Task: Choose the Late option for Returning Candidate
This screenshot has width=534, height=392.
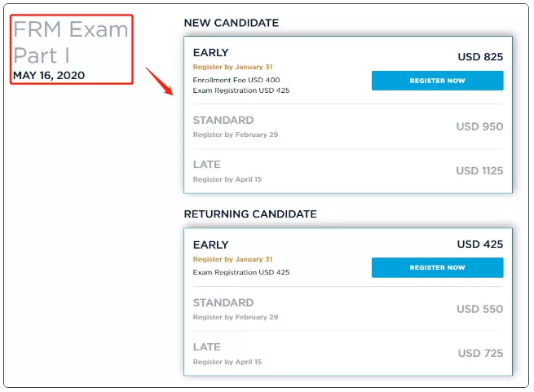Action: 207,347
